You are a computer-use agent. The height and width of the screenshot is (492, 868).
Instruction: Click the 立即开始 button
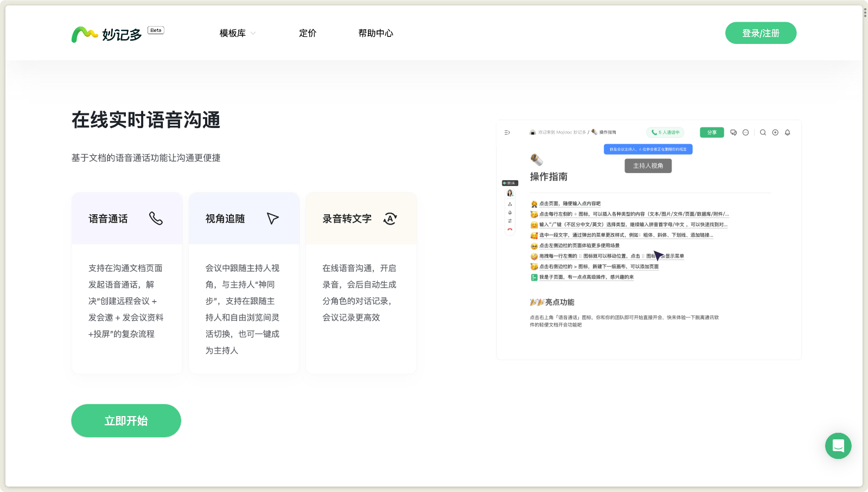[x=126, y=420]
